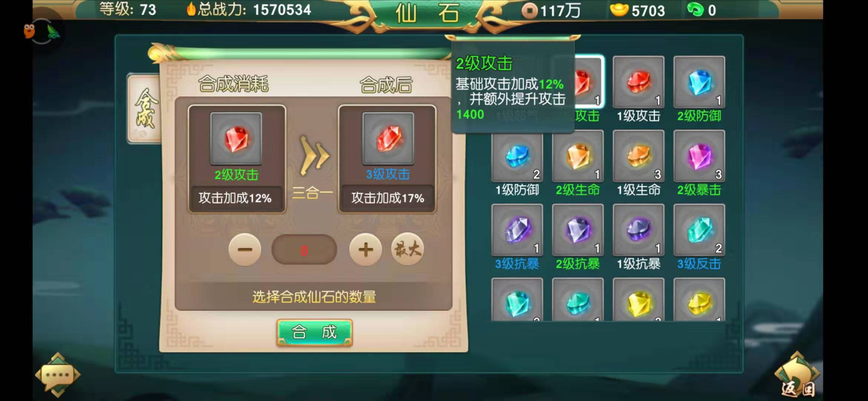
Task: Select the 2级抗暴 purple gem
Action: 578,230
